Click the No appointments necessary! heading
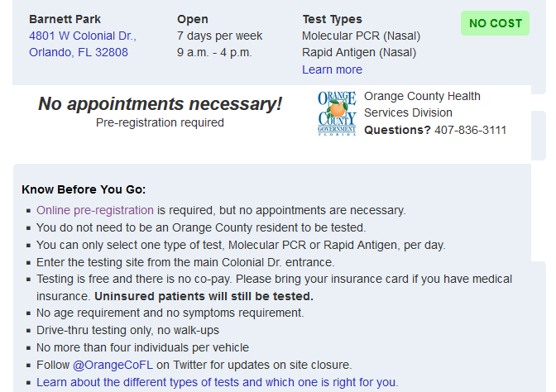This screenshot has height=392, width=556. pyautogui.click(x=160, y=104)
